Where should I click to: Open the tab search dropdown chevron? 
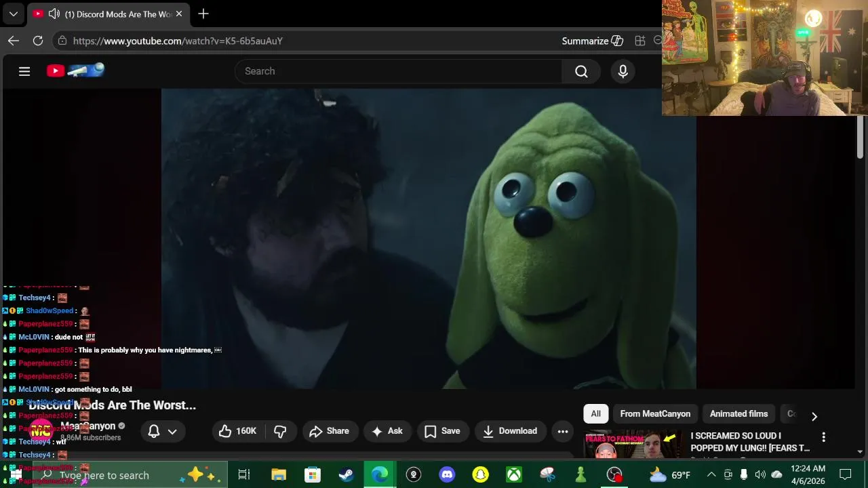[13, 14]
